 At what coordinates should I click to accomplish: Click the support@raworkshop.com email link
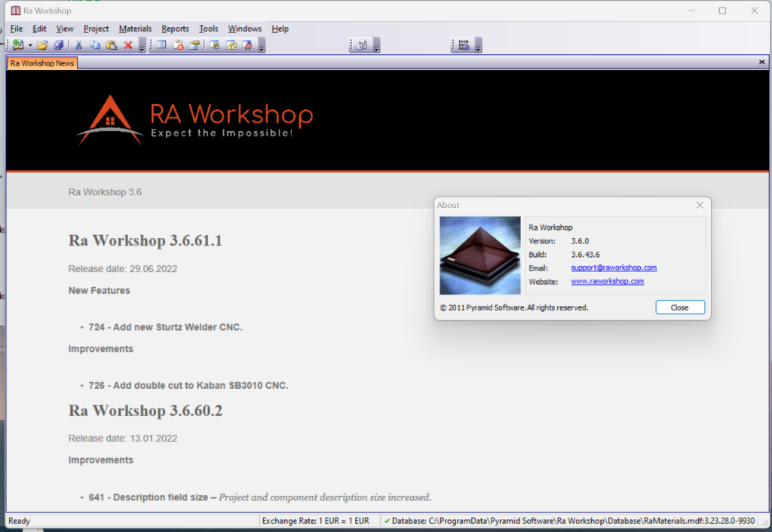pos(613,268)
